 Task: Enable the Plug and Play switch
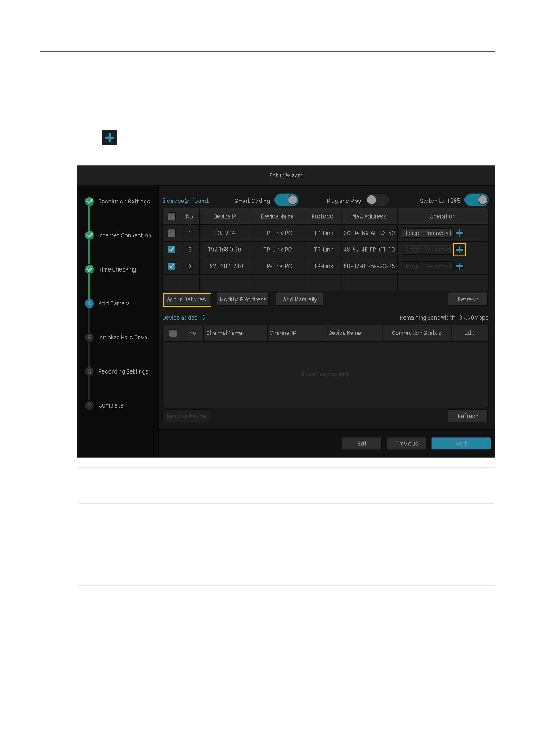(377, 200)
